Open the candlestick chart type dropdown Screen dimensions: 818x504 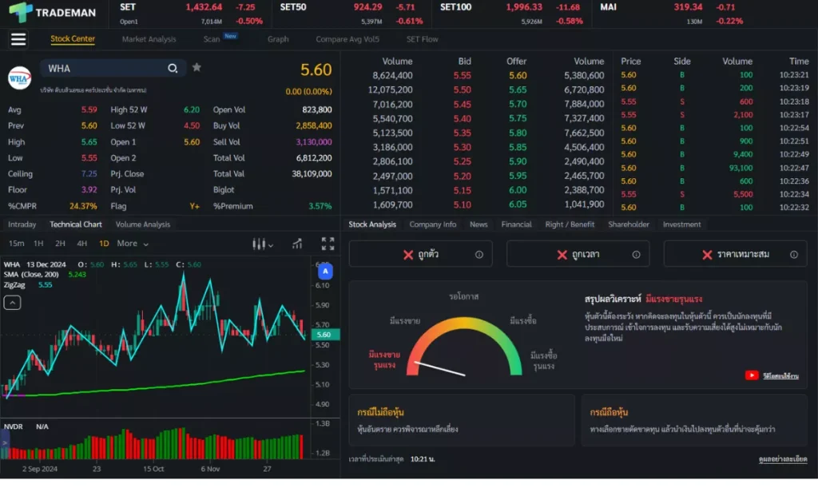263,244
